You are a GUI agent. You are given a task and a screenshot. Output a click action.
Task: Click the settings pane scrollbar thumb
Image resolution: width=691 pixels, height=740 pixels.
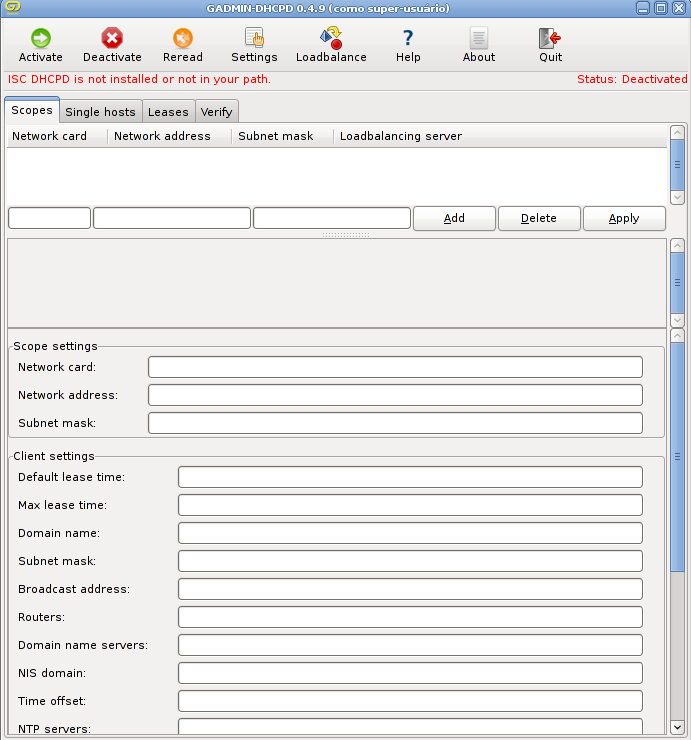coord(677,457)
